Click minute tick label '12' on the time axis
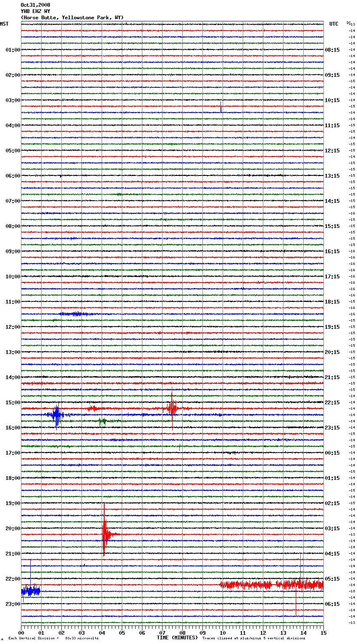Image resolution: width=357 pixels, height=644 pixels. click(x=263, y=633)
